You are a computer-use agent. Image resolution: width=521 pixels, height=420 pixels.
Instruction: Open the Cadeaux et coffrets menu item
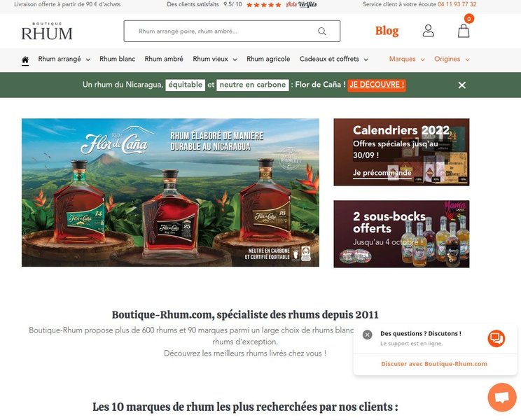click(x=329, y=59)
